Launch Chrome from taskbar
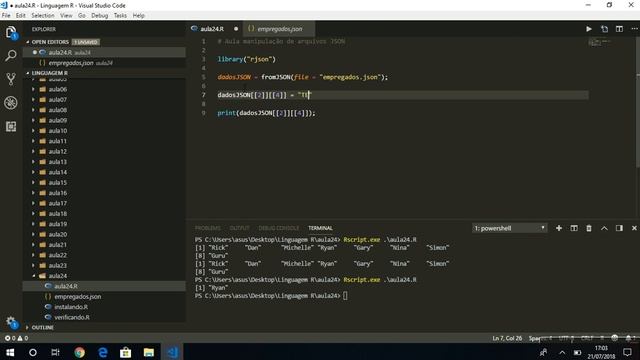Screen dimensions: 640x360 79,352
